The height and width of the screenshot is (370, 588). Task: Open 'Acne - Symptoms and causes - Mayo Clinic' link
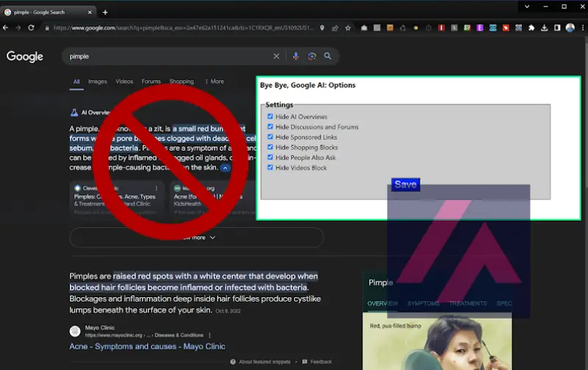click(147, 346)
